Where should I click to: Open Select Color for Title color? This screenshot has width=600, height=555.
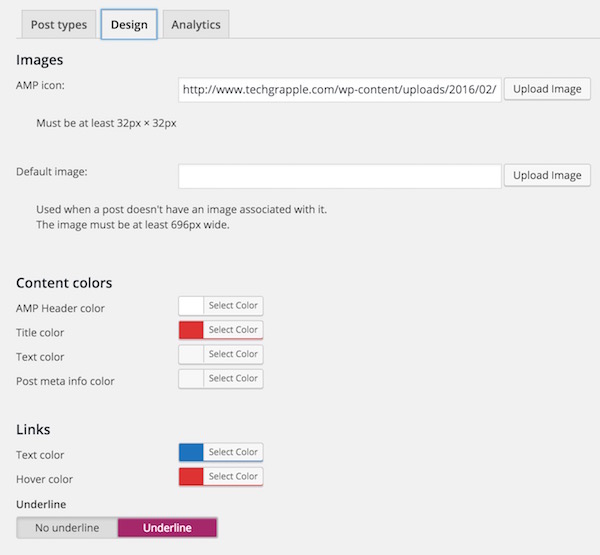pos(233,330)
